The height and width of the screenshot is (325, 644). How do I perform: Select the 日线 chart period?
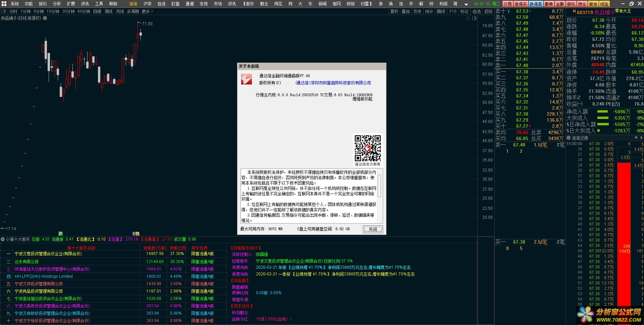[97, 11]
